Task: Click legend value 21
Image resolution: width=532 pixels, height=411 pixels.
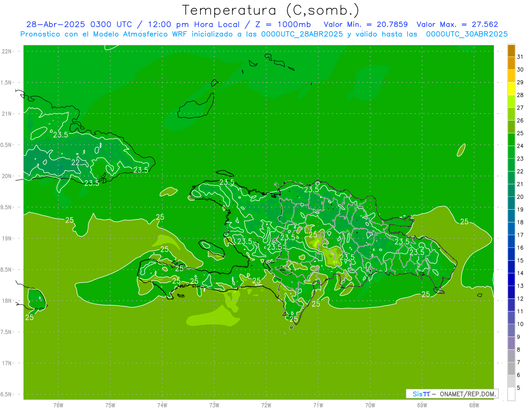Action: [x=520, y=184]
